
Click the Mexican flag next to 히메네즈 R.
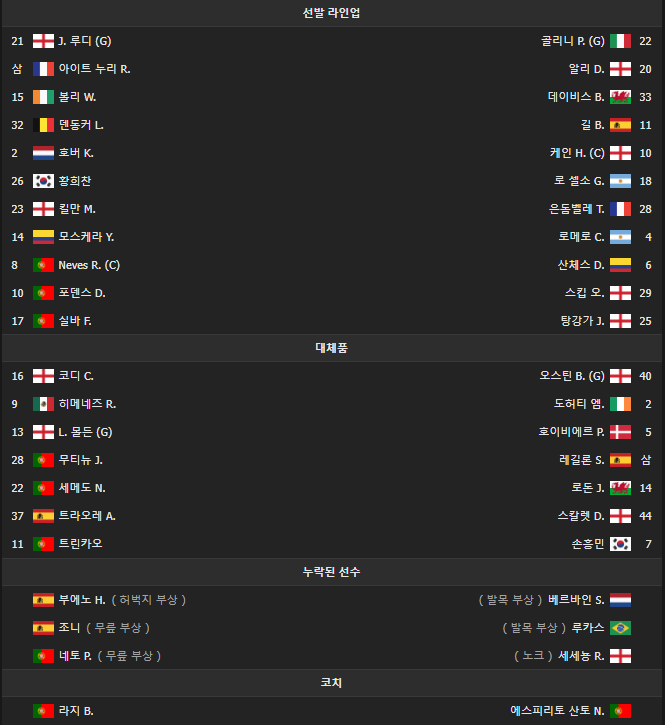click(x=43, y=404)
